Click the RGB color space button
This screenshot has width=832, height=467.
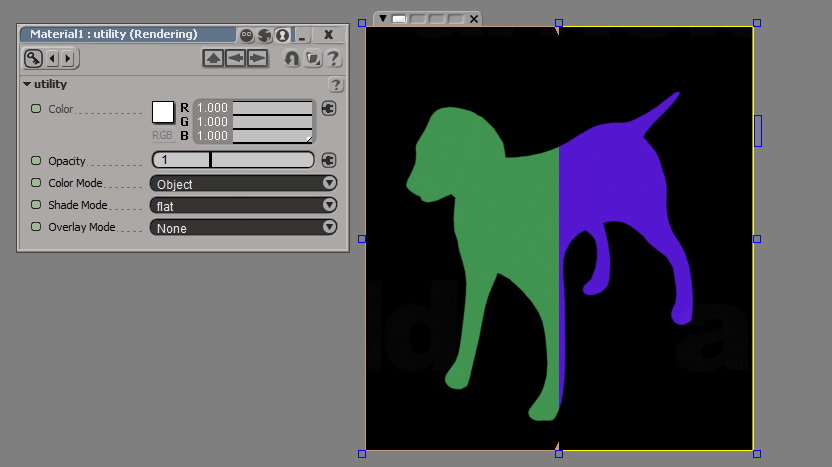click(162, 135)
